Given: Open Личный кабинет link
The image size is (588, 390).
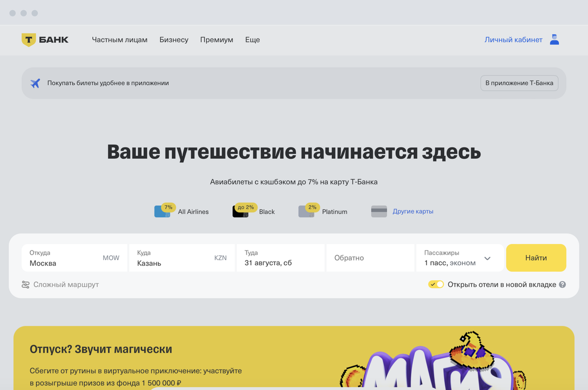Looking at the screenshot, I should point(513,40).
